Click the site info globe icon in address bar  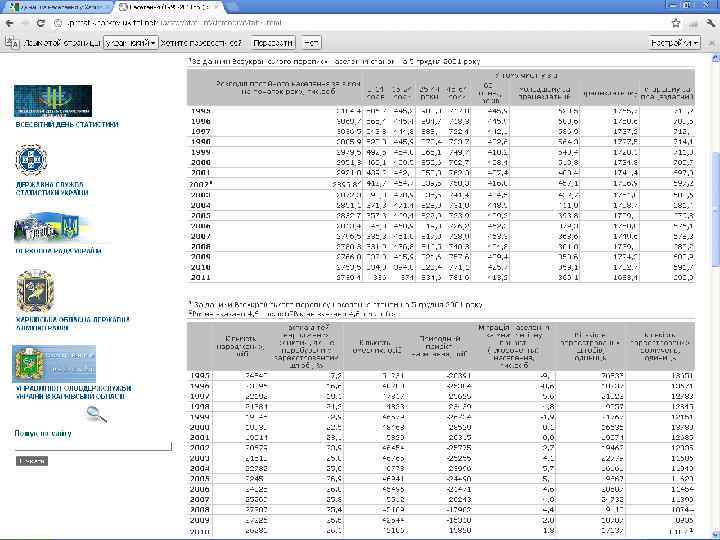point(58,23)
